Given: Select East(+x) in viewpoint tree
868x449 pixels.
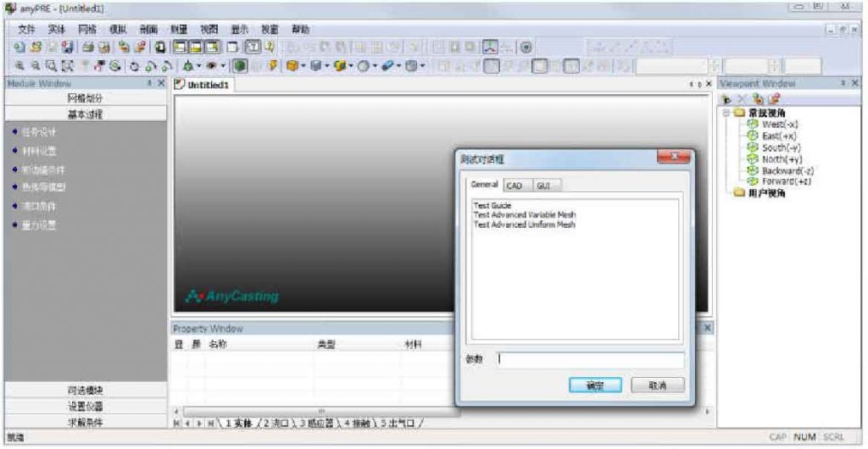Looking at the screenshot, I should 779,136.
